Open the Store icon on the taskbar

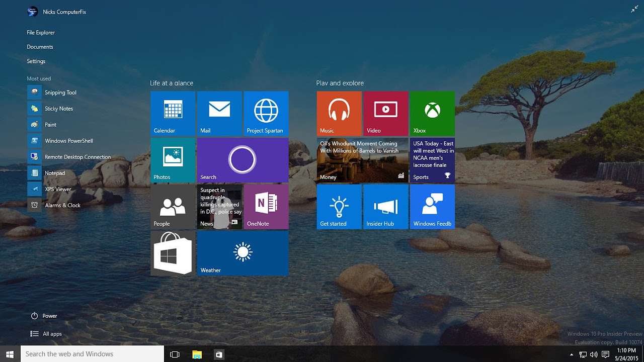pos(219,354)
